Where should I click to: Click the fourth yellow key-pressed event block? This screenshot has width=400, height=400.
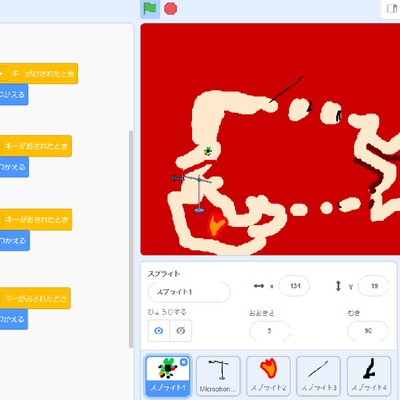35,298
